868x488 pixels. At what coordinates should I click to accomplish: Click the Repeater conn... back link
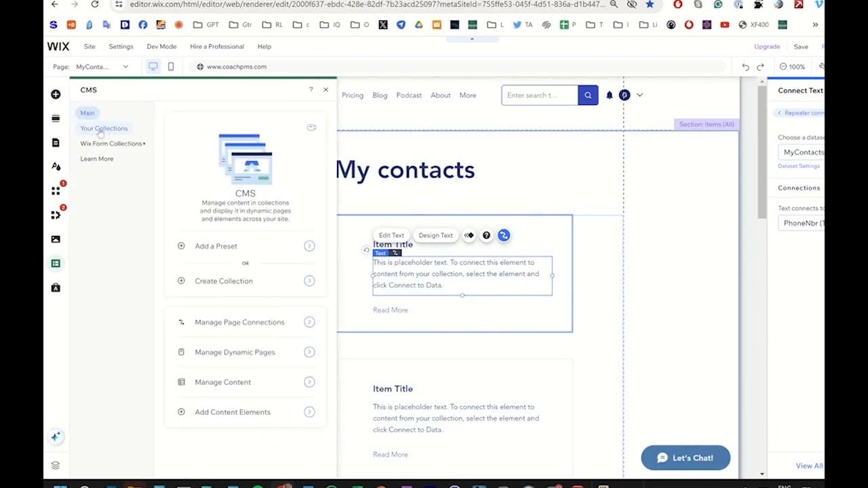801,113
